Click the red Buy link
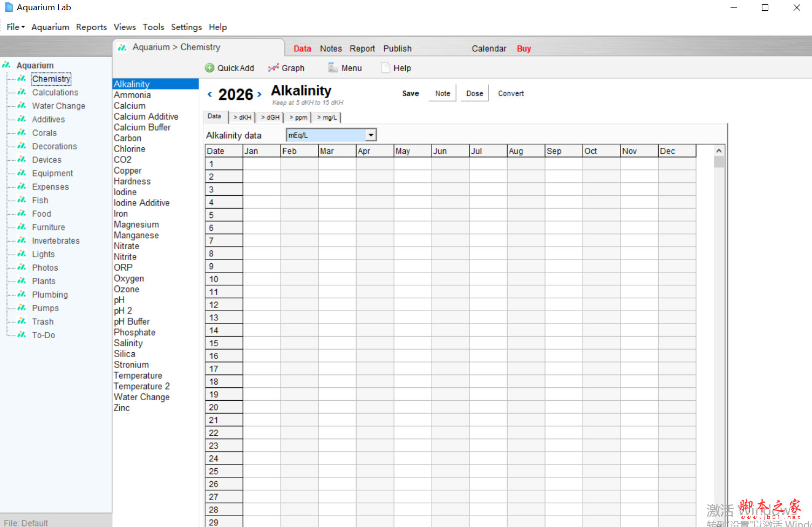 tap(524, 49)
